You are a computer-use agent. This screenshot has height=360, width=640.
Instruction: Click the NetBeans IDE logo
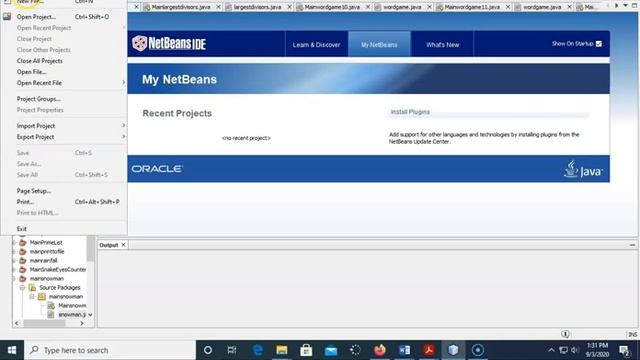[x=169, y=43]
